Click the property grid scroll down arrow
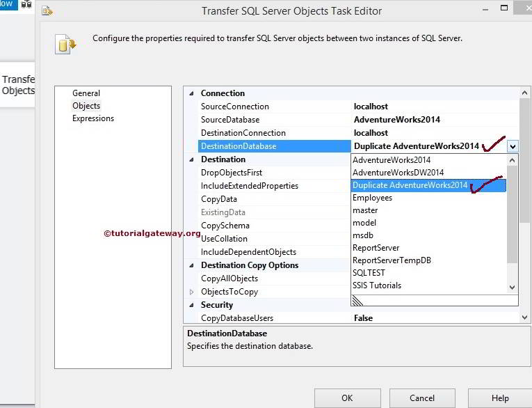The image size is (532, 408). tap(524, 317)
